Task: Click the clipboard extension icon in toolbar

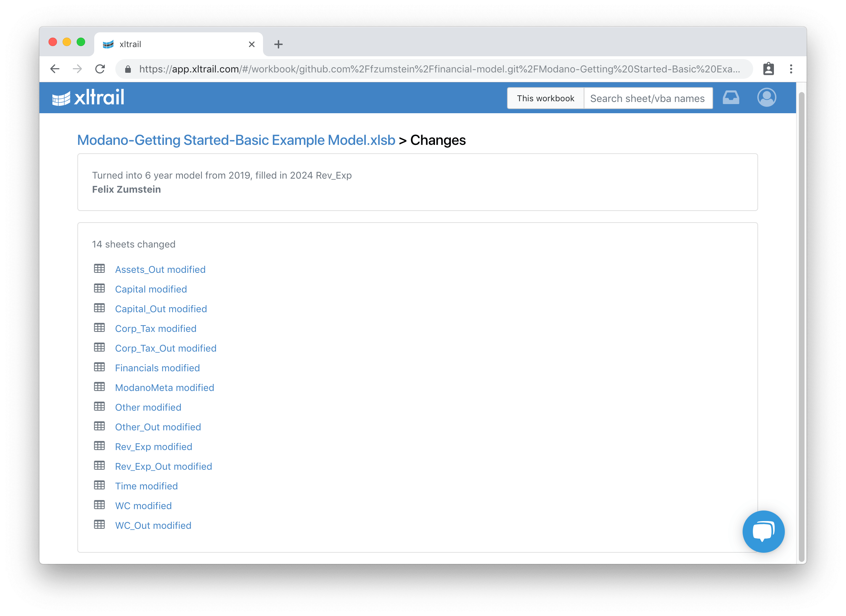Action: pos(768,69)
